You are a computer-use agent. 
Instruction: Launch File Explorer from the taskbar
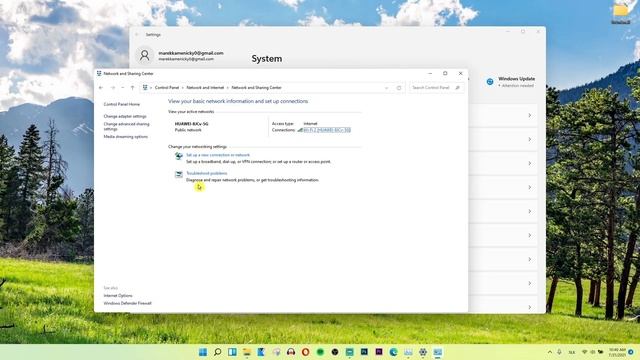[x=247, y=352]
